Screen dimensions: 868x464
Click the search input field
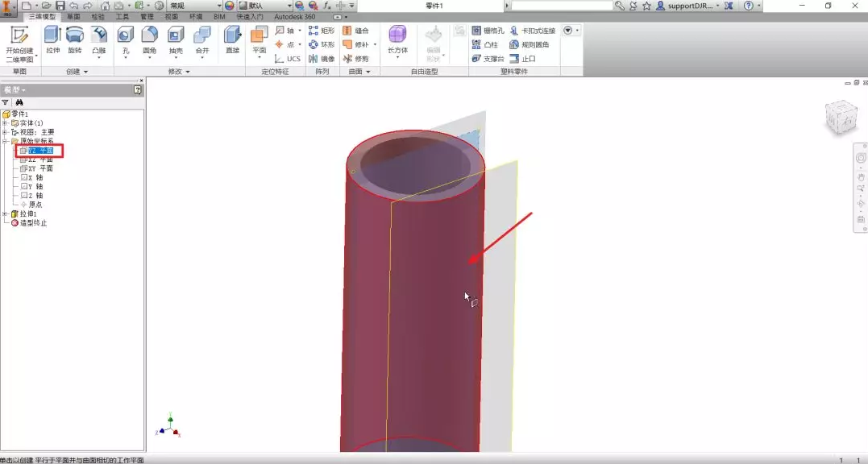561,6
